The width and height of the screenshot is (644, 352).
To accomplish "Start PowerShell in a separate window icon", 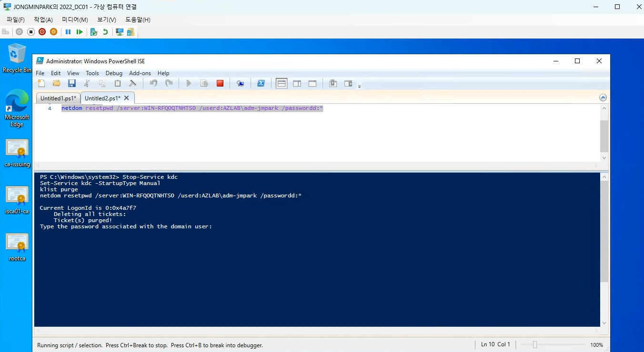I will [x=261, y=84].
